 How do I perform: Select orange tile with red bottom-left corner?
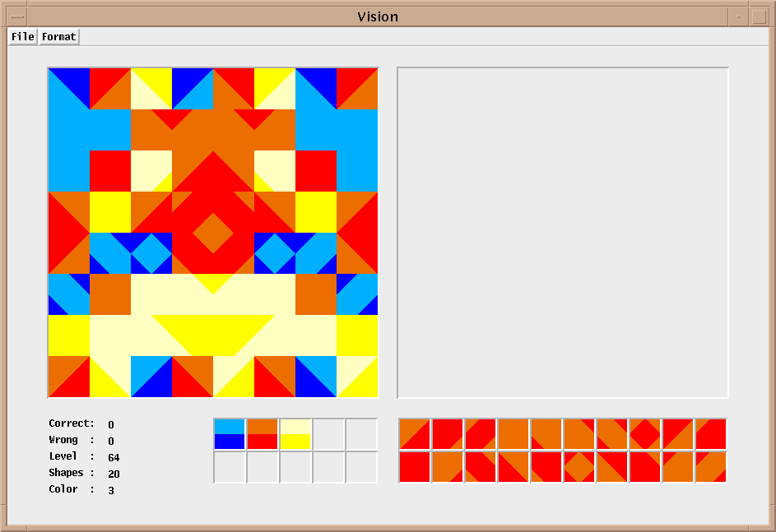(x=546, y=434)
